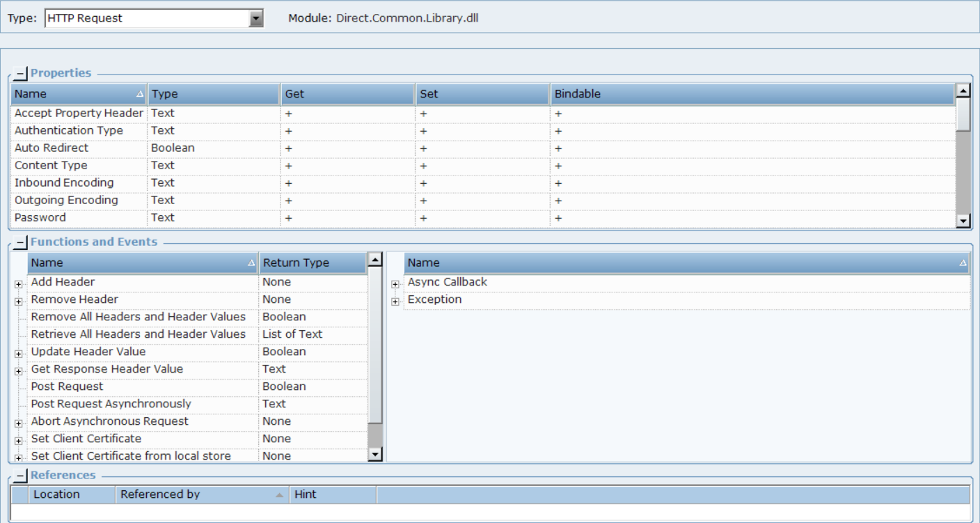Collapse the Functions and Events section
980x523 pixels.
click(x=19, y=242)
